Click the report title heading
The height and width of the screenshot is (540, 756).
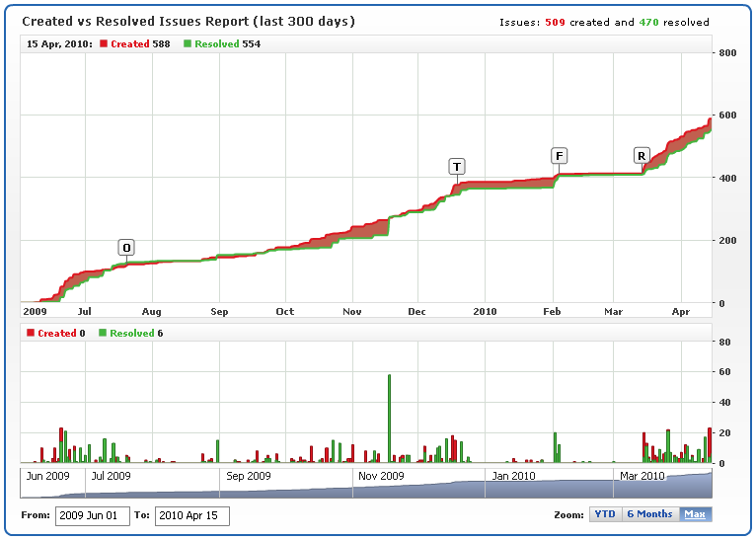[189, 21]
